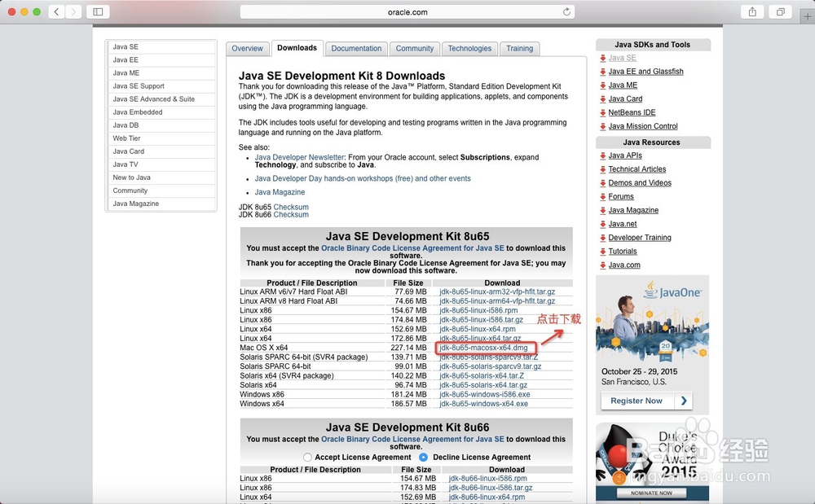
Task: Click the oracle.com address bar
Action: (x=407, y=12)
